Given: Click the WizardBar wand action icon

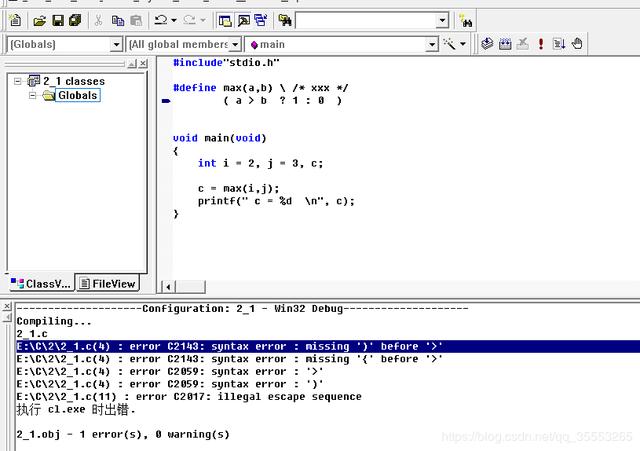Looking at the screenshot, I should [449, 44].
